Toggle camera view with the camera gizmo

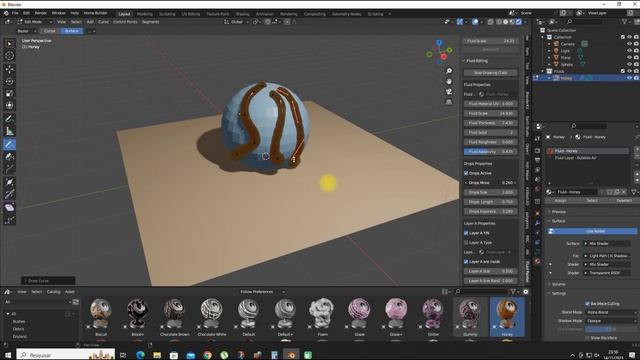(449, 91)
